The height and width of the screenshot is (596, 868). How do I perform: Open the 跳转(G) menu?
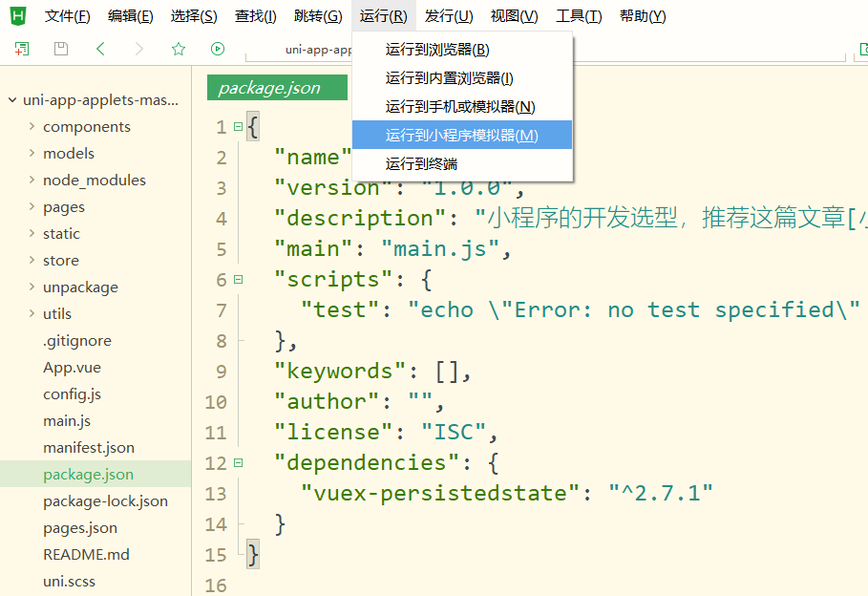pos(318,16)
